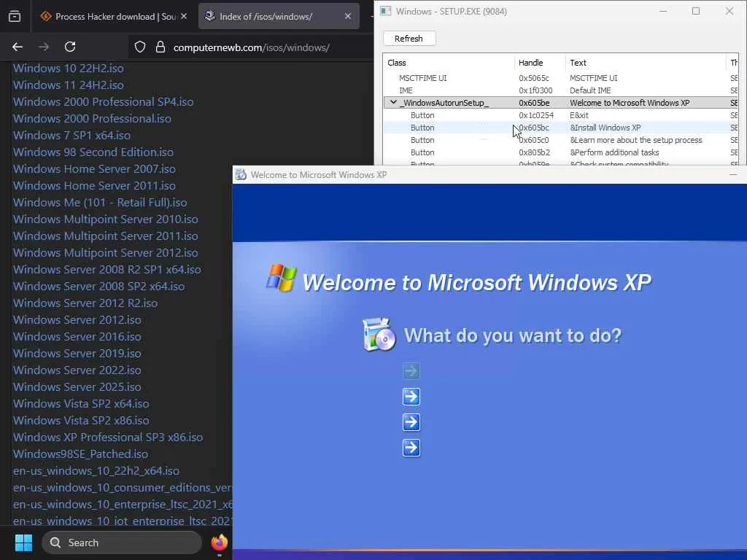Select the &Perform additional tasks row
Image resolution: width=747 pixels, height=560 pixels.
(x=560, y=152)
